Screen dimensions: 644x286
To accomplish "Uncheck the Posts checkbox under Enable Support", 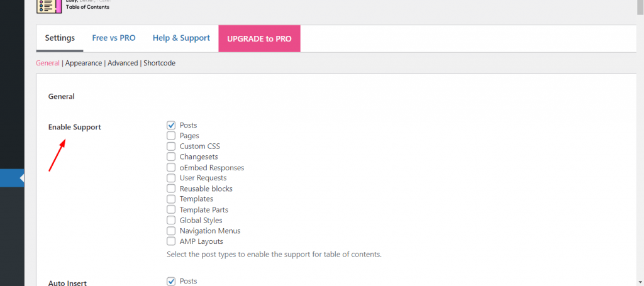I will click(x=171, y=125).
